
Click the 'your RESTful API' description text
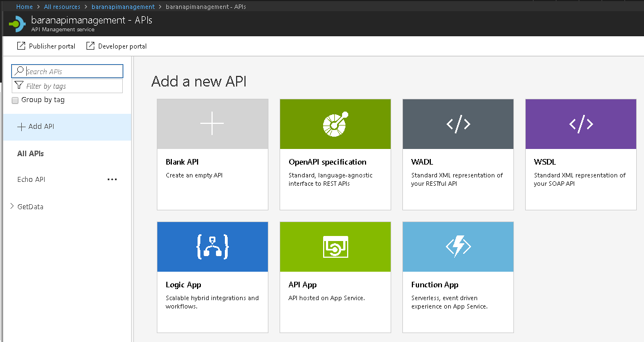434,184
